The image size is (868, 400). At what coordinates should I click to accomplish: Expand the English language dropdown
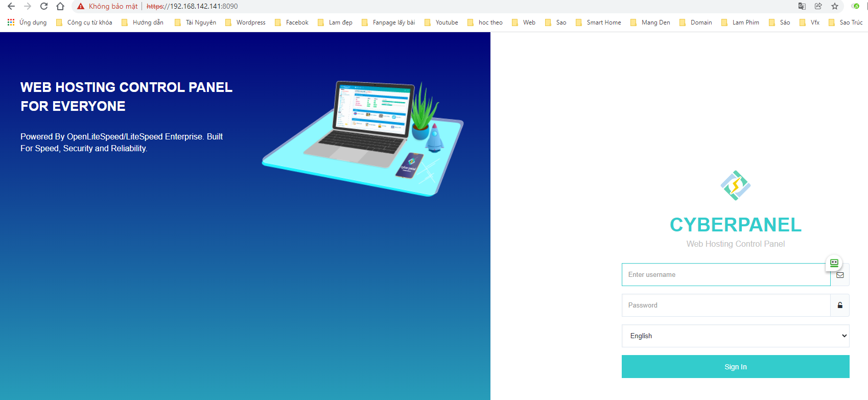click(x=735, y=336)
